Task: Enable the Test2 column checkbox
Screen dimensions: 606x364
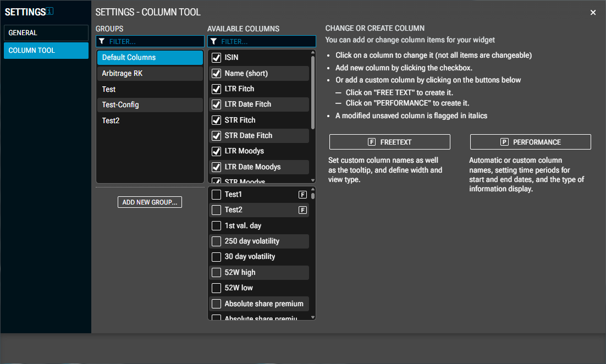Action: (217, 210)
